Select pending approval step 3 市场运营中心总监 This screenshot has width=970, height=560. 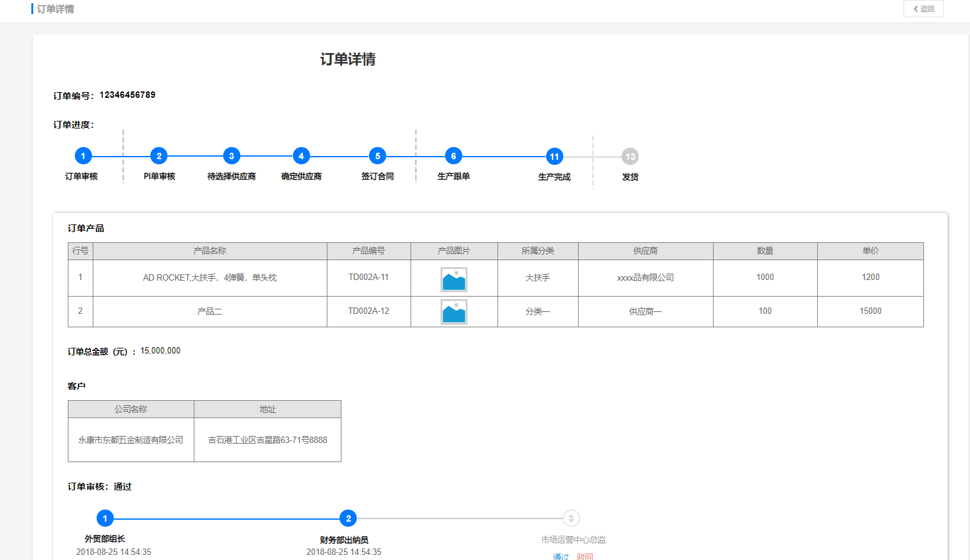pos(571,518)
